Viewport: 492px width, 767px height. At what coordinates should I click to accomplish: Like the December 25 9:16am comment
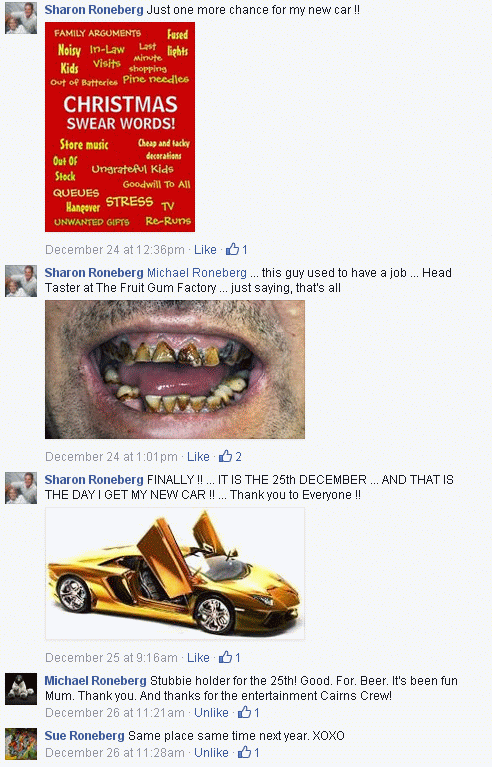tap(198, 657)
